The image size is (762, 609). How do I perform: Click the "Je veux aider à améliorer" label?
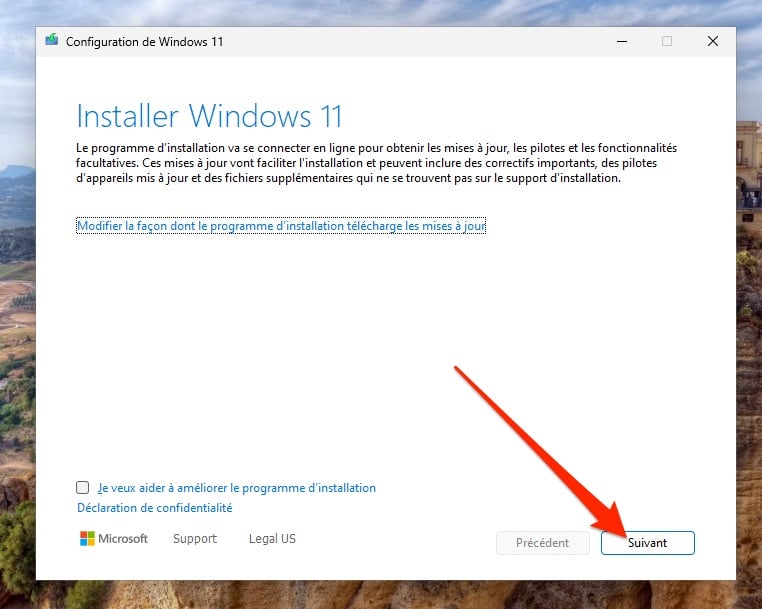pyautogui.click(x=237, y=488)
